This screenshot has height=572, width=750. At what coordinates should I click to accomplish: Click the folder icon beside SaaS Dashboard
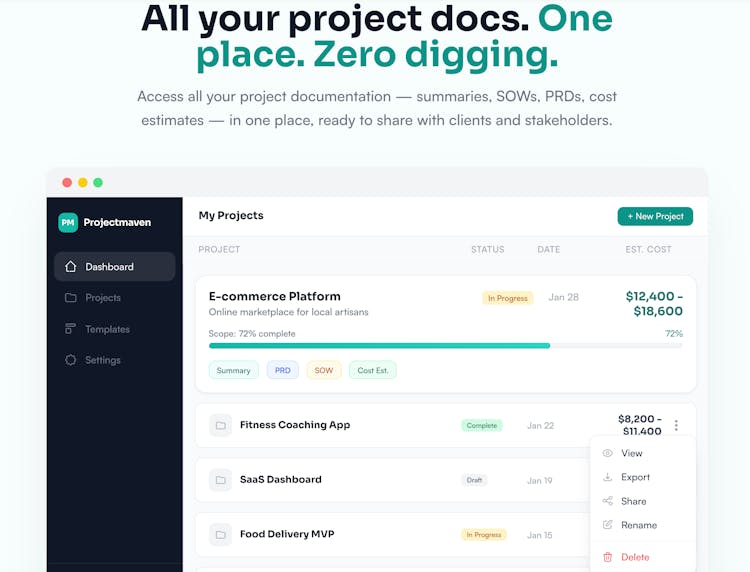tap(221, 480)
